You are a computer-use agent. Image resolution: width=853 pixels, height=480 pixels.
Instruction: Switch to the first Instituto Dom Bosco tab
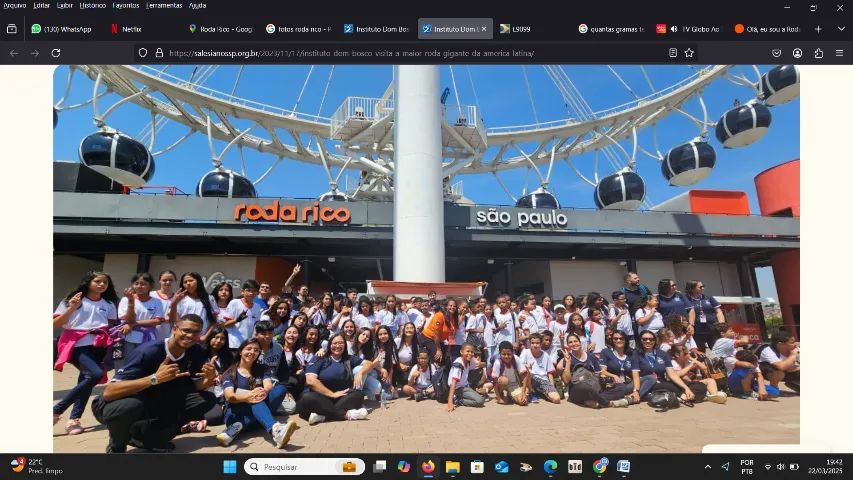pos(376,29)
